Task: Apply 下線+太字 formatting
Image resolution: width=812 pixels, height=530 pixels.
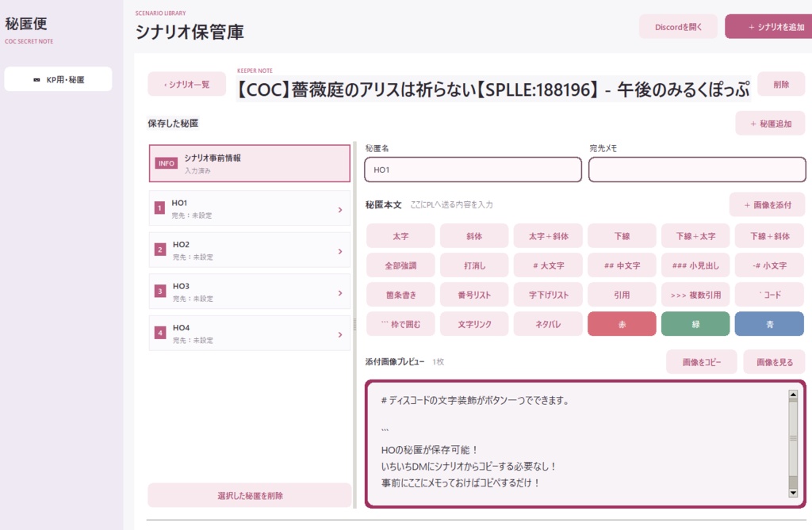Action: [695, 236]
